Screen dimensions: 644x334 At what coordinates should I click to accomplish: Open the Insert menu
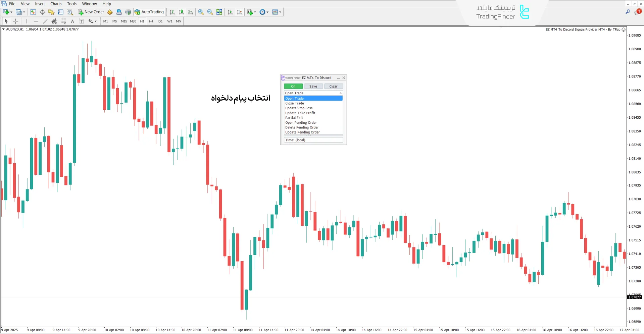40,4
